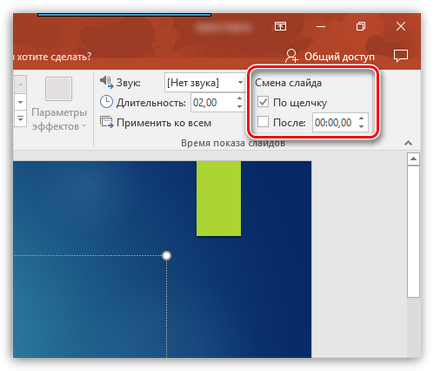Click the clock icon beside Длительность
This screenshot has width=434, height=371.
(x=106, y=102)
